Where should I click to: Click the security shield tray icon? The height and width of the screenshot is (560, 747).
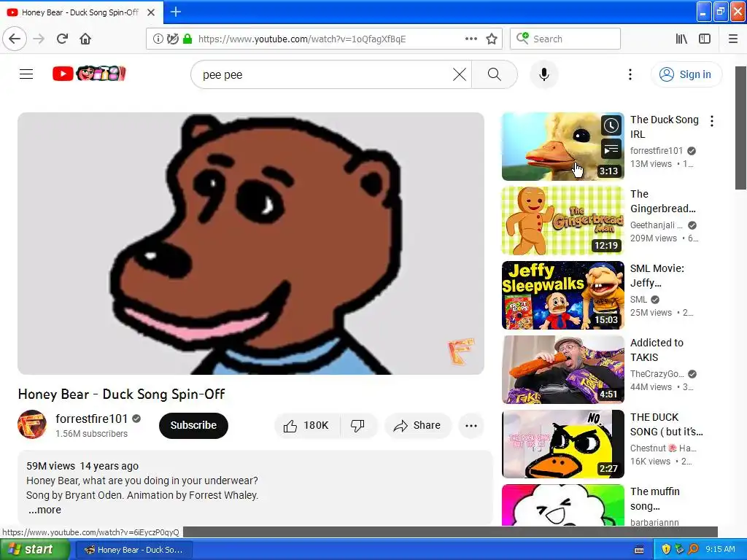666,550
